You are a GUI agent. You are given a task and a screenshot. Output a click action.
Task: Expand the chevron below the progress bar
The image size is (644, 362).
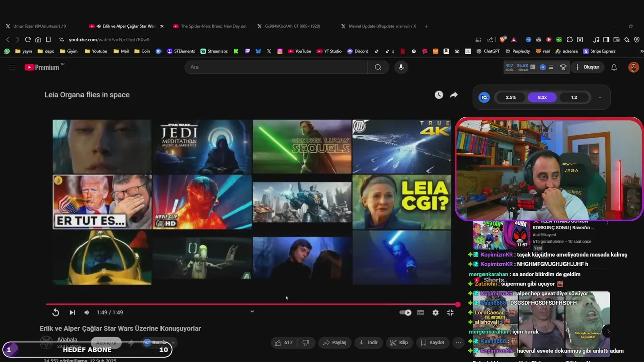tap(252, 311)
